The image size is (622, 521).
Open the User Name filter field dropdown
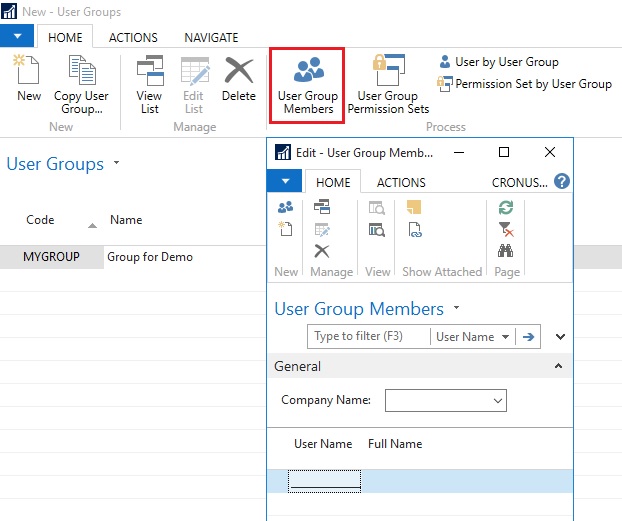[x=506, y=337]
